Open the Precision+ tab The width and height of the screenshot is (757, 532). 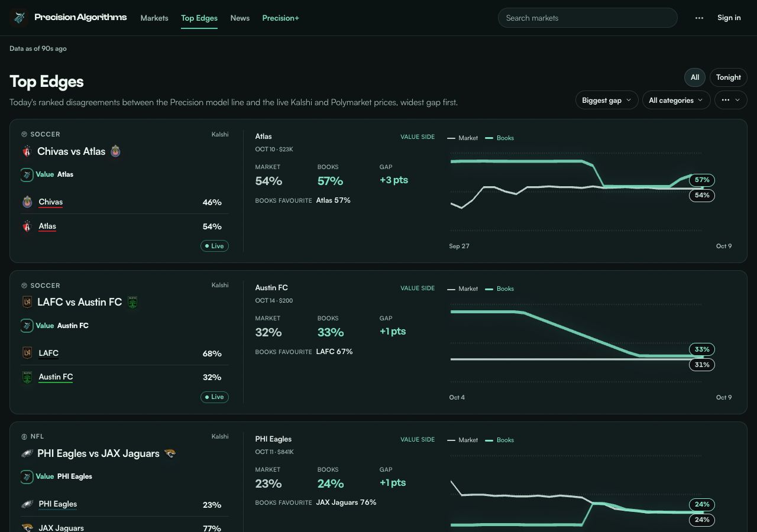[x=280, y=18]
